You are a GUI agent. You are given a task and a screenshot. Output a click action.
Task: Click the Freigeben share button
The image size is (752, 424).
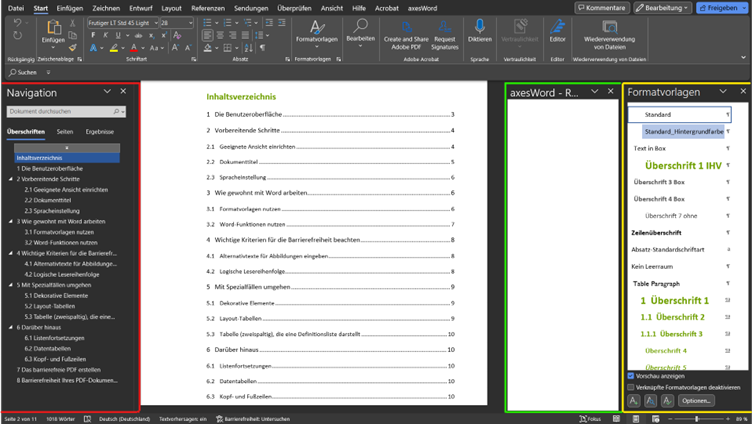coord(722,8)
